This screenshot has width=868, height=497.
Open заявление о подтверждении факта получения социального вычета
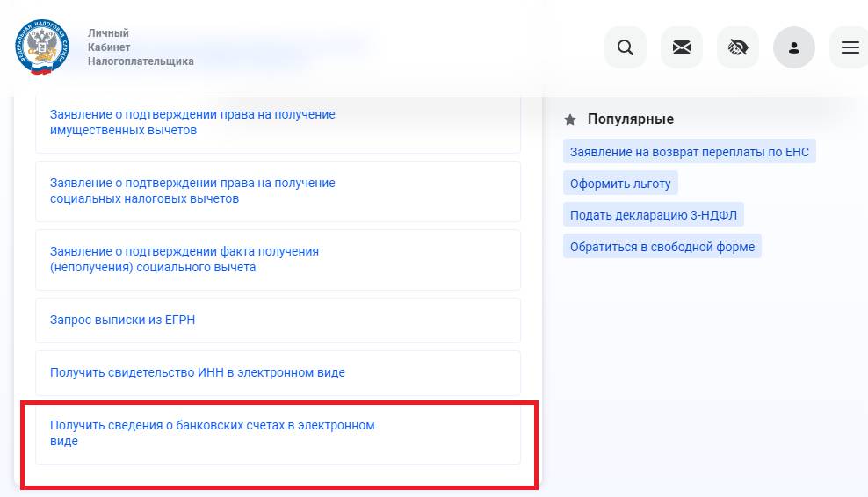tap(278, 260)
